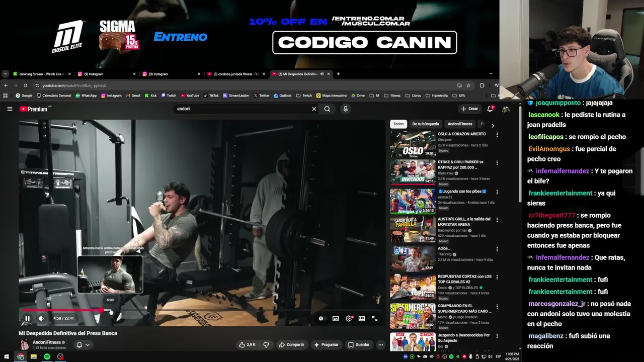
Task: Open the AndoniFitness channel avatar
Action: tap(24, 344)
